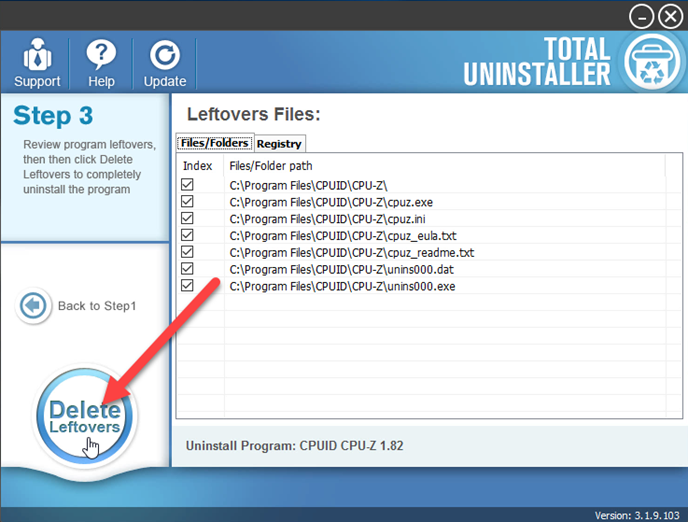
Task: Toggle the unins000.dat checkbox
Action: tap(187, 268)
